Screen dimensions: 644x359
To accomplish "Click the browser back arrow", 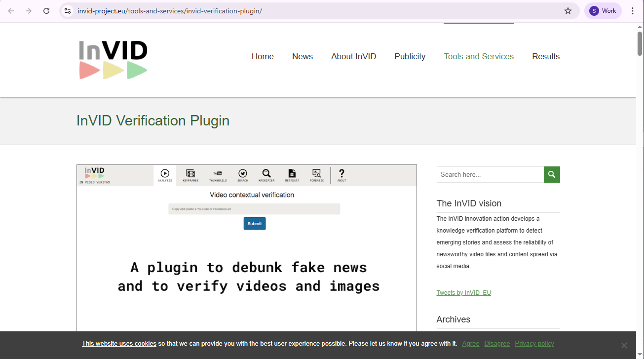I will 11,11.
